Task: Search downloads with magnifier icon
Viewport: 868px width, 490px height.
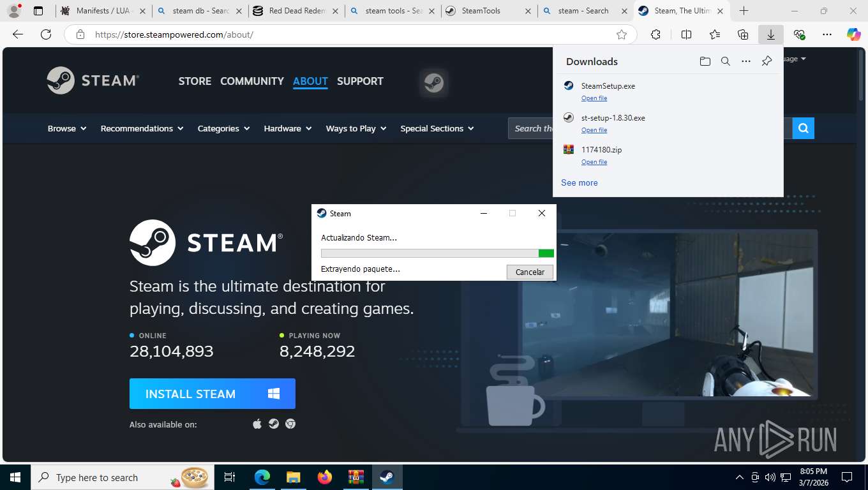Action: click(x=725, y=61)
